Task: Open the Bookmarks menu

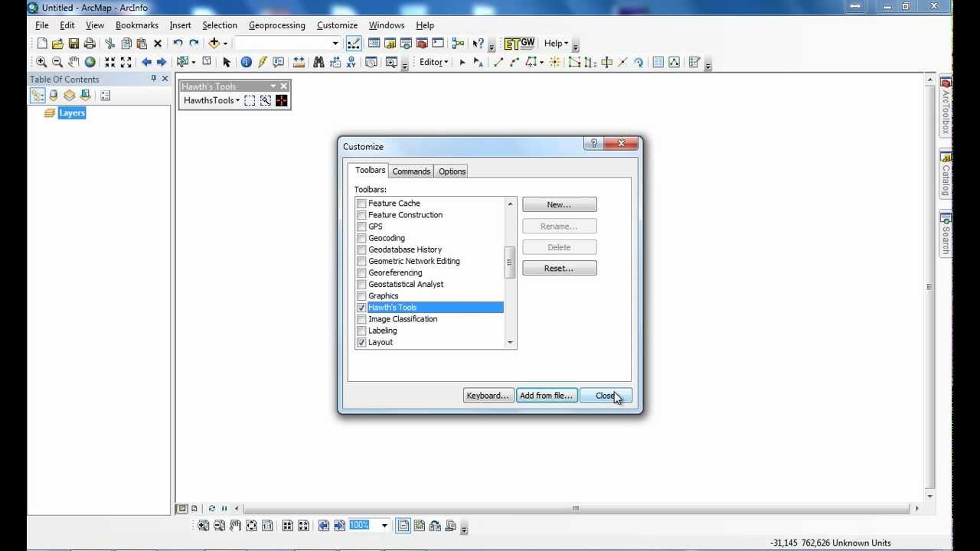Action: [x=136, y=25]
